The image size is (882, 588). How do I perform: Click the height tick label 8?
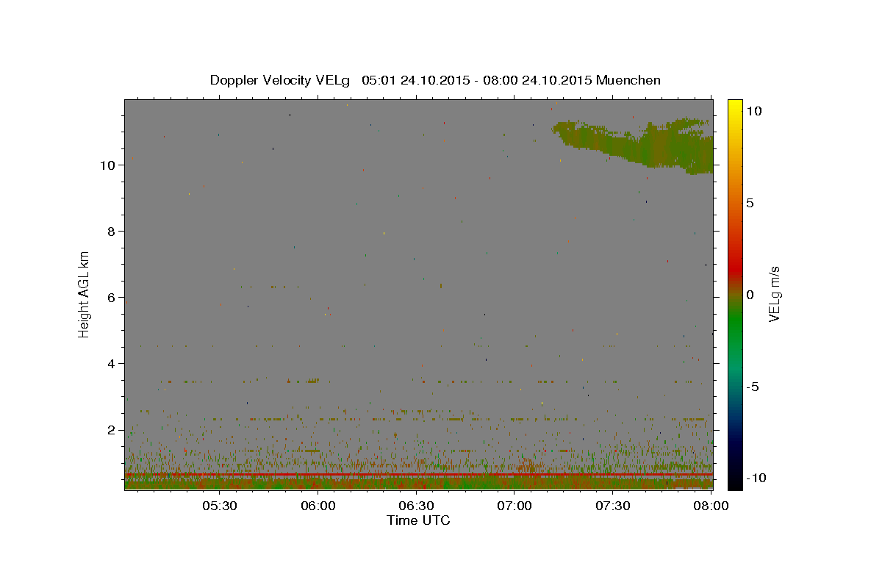(112, 232)
